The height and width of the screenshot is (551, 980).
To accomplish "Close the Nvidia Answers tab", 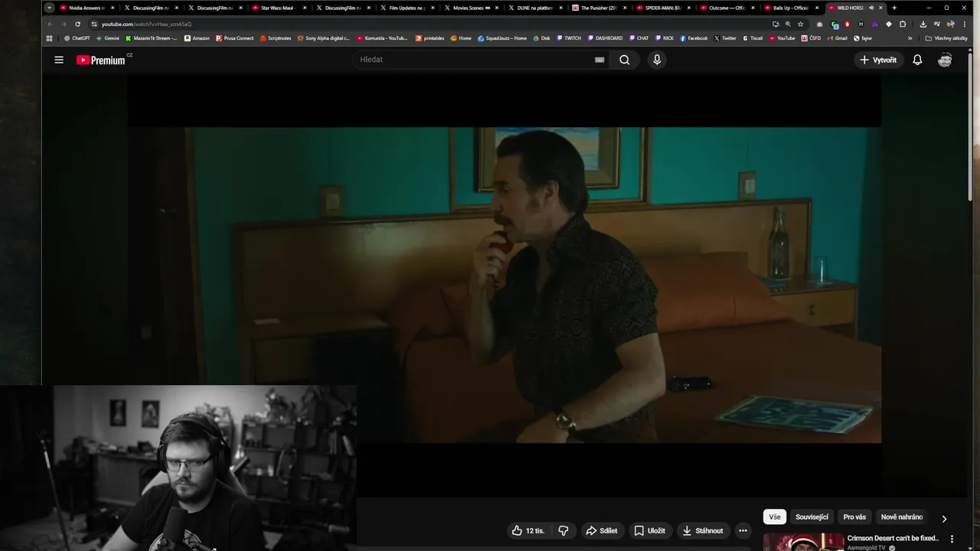I will click(x=112, y=8).
